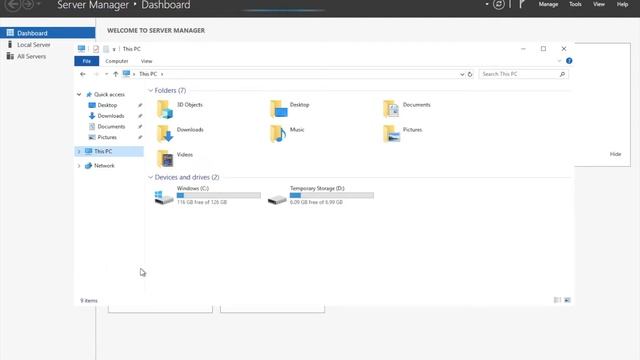Select Desktop under Quick access
The image size is (640, 360).
coord(107,105)
